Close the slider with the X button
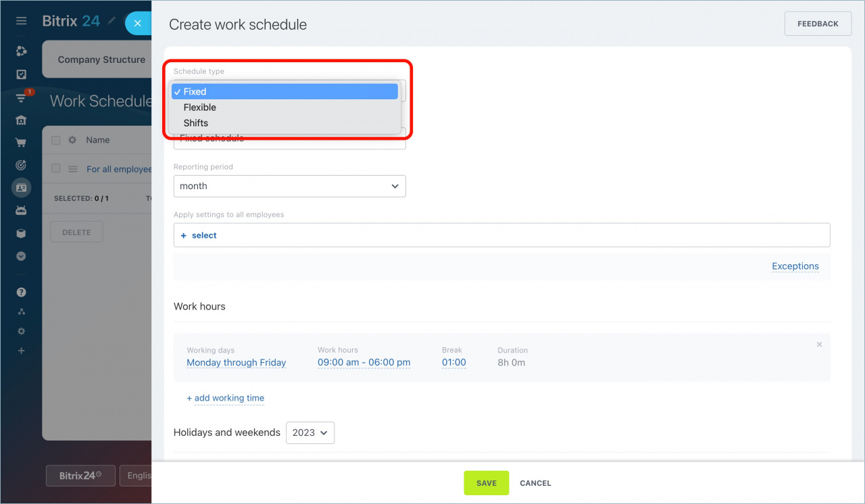 [137, 23]
